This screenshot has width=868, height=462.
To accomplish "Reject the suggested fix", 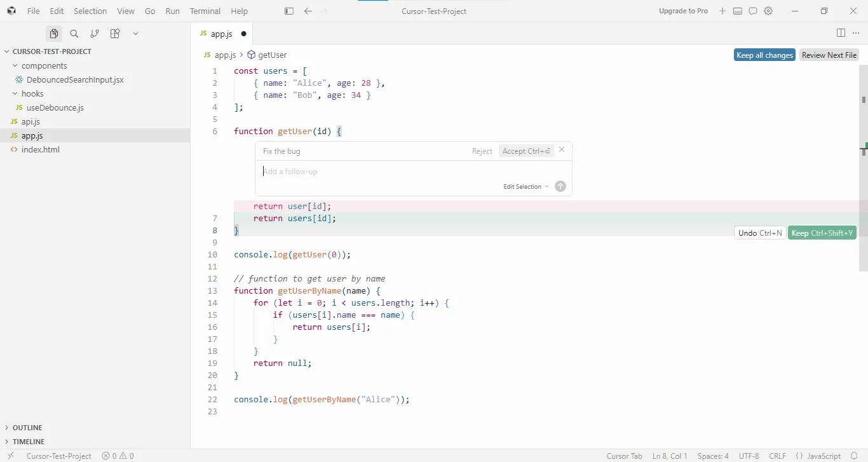I will (482, 151).
